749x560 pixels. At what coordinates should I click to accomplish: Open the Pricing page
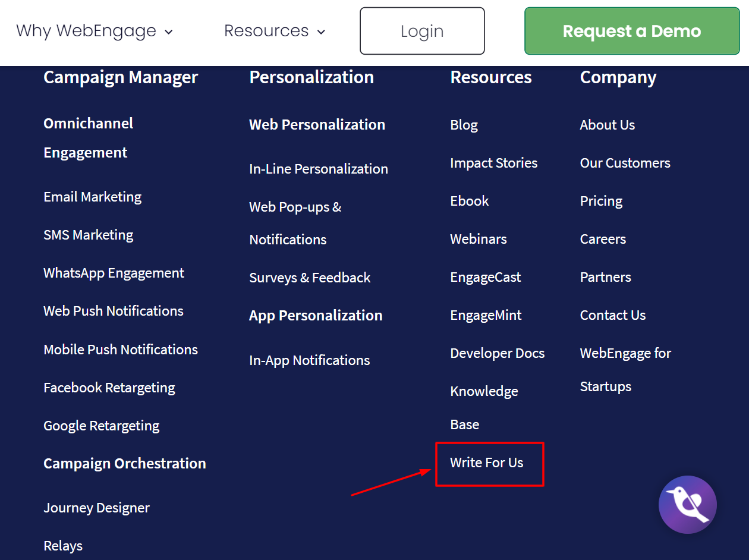[x=601, y=201]
